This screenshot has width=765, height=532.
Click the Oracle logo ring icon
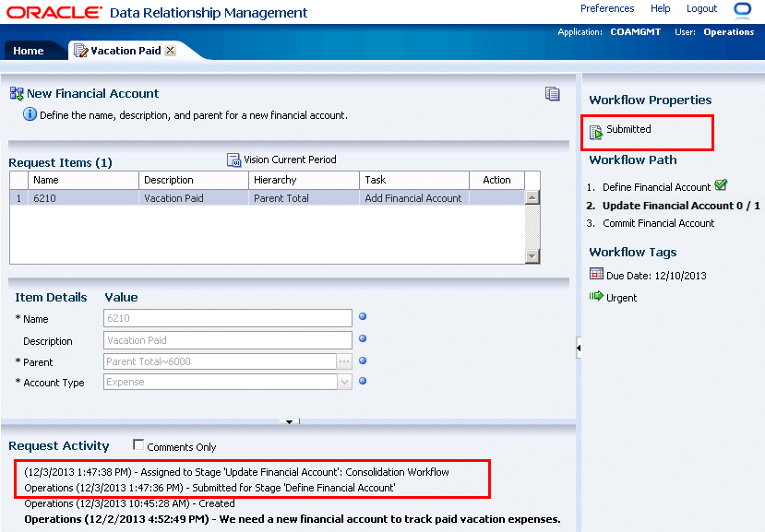(743, 10)
